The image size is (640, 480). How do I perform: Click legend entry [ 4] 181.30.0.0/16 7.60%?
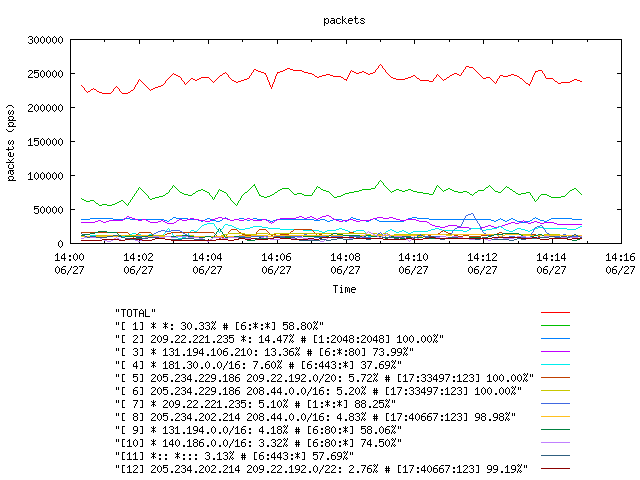(258, 365)
